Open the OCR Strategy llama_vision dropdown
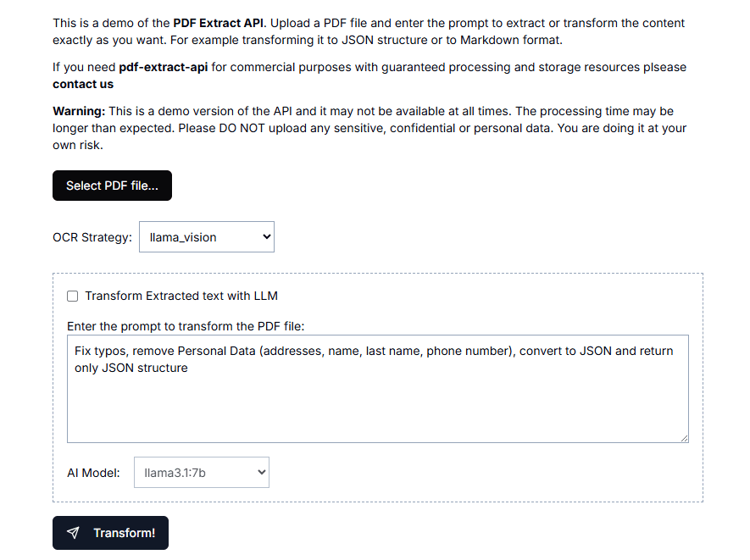Screen dimensions: 750x560 coord(206,237)
